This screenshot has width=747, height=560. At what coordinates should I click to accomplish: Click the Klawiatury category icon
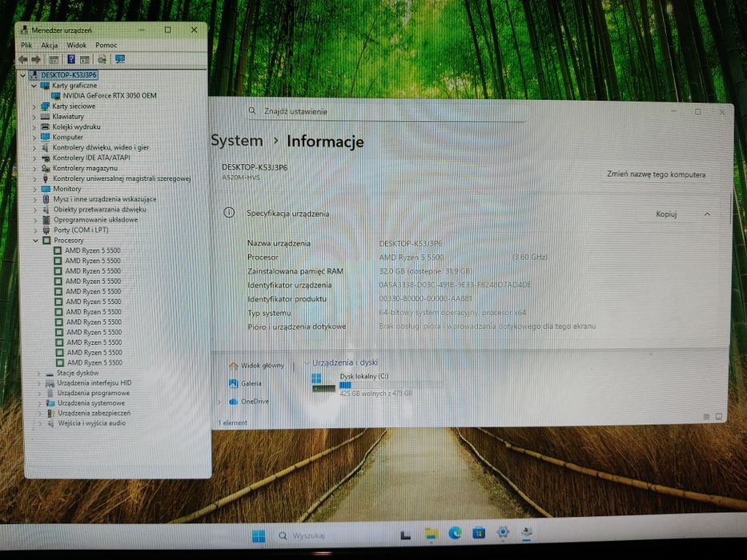coord(46,117)
